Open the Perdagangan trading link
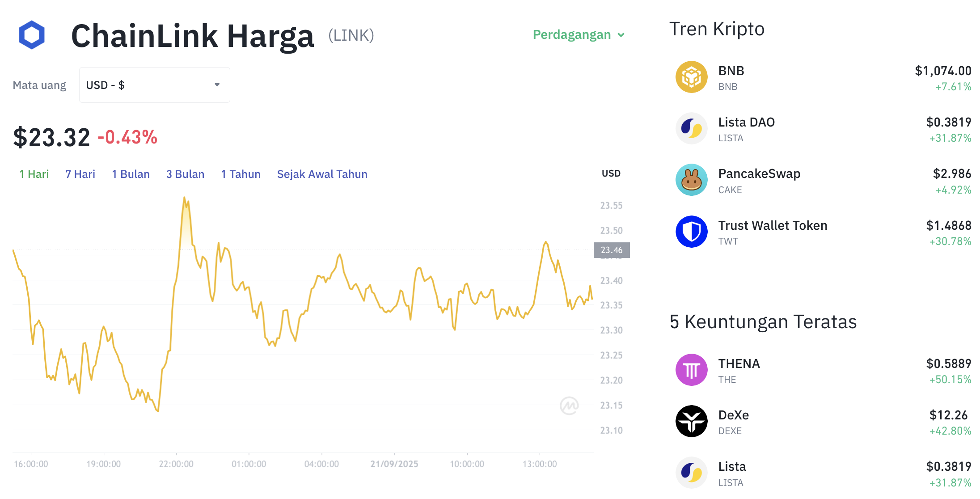This screenshot has width=980, height=499. [x=572, y=35]
